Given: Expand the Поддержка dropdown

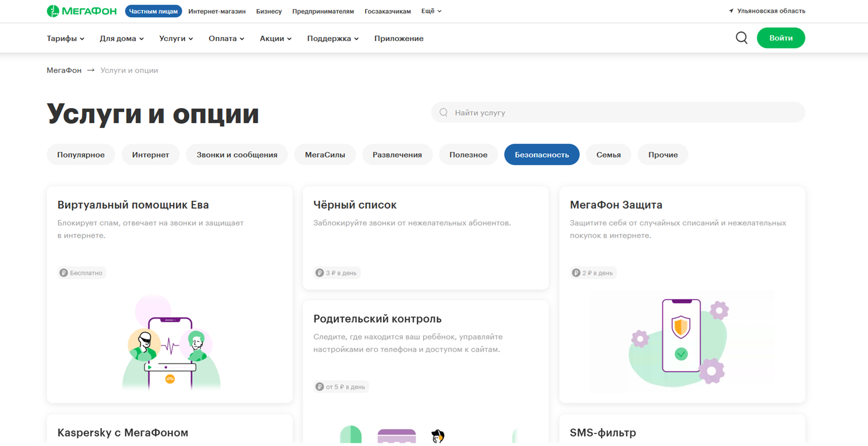Looking at the screenshot, I should click(333, 39).
